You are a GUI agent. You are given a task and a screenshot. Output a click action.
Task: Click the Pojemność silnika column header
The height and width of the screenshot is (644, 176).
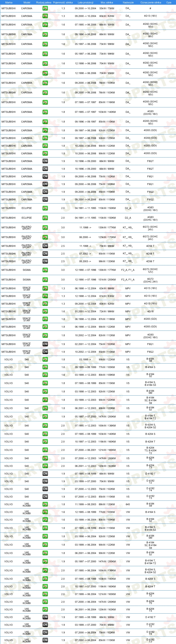click(x=63, y=2)
